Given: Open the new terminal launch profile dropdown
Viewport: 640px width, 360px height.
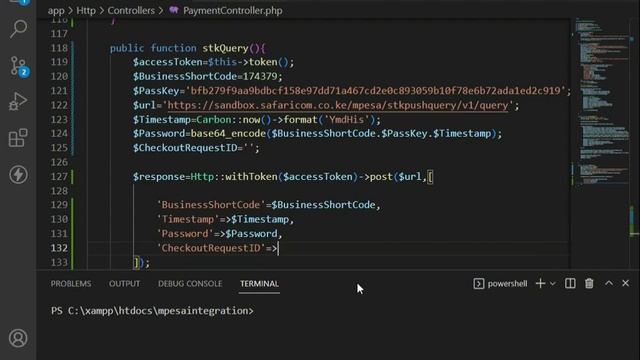Looking at the screenshot, I should 553,283.
